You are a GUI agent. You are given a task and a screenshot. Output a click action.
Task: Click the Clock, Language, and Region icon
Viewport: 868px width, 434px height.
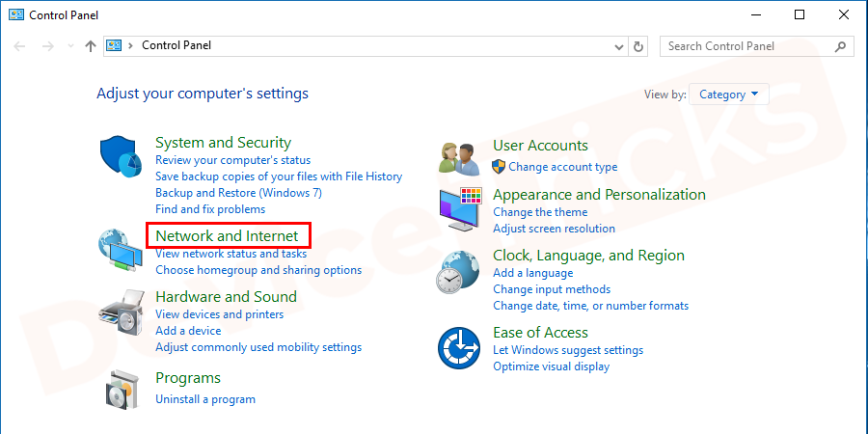pyautogui.click(x=460, y=271)
